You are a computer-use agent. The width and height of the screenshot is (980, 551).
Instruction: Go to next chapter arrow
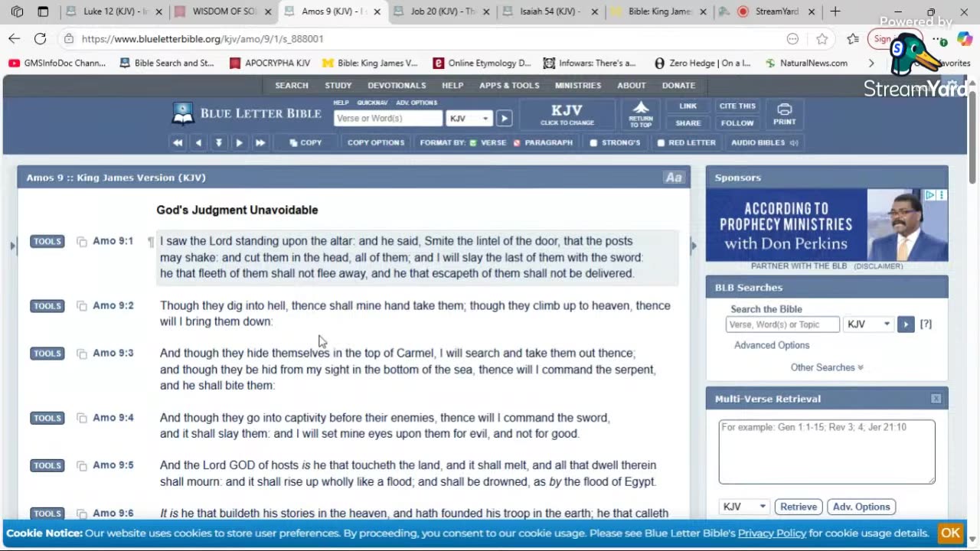(x=239, y=142)
